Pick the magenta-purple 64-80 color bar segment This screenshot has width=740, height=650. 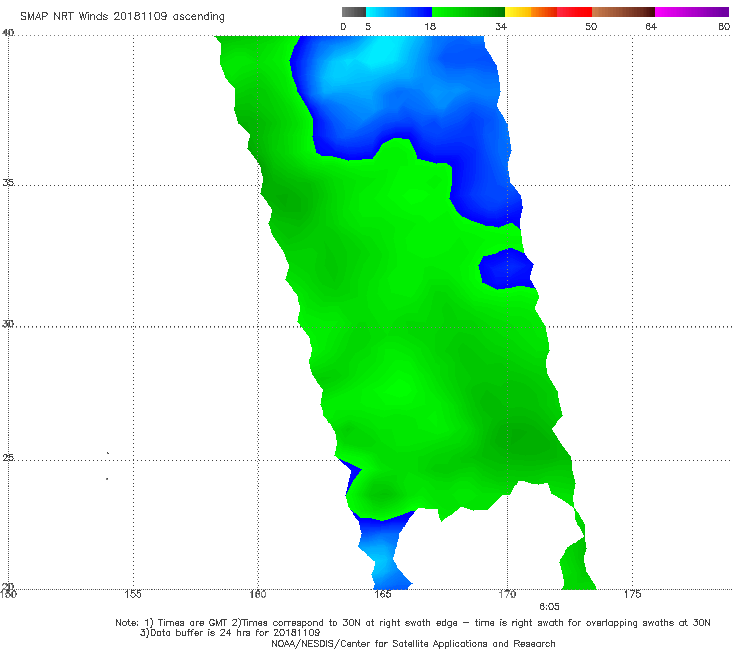pyautogui.click(x=692, y=12)
